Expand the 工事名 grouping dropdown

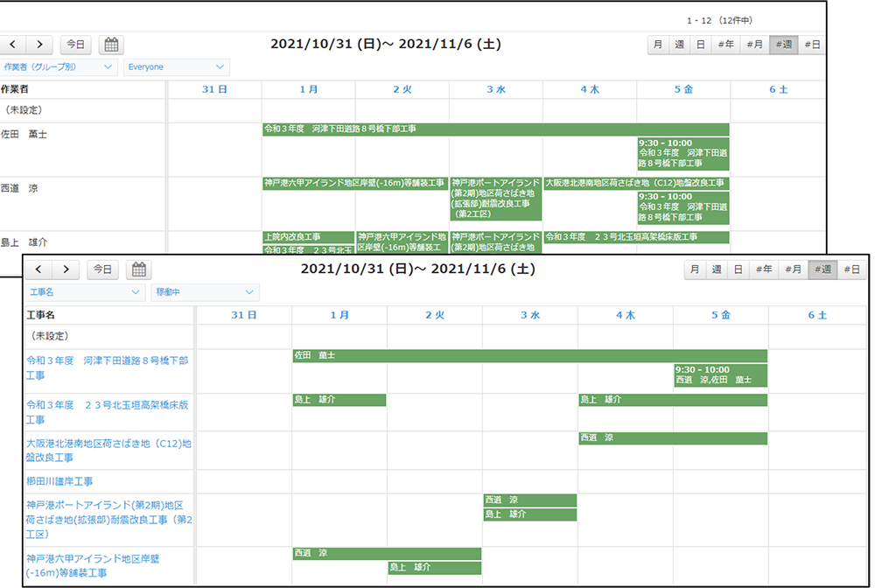click(x=85, y=292)
